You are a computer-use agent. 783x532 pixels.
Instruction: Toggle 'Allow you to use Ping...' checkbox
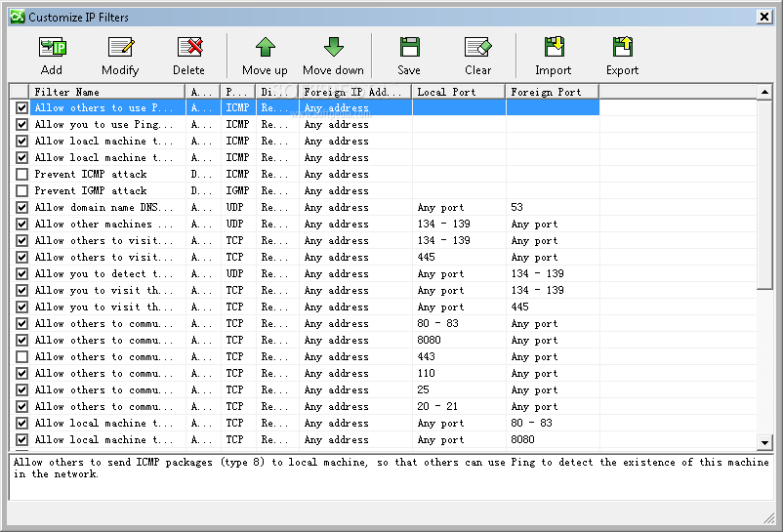pos(21,124)
